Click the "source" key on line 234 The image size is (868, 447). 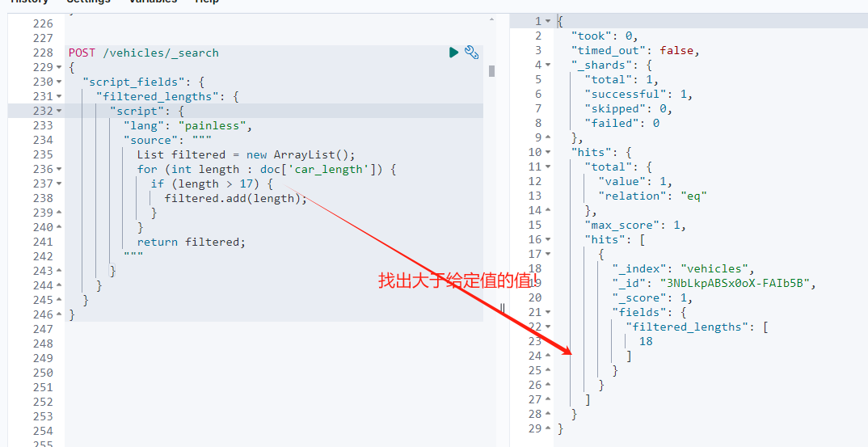(150, 140)
